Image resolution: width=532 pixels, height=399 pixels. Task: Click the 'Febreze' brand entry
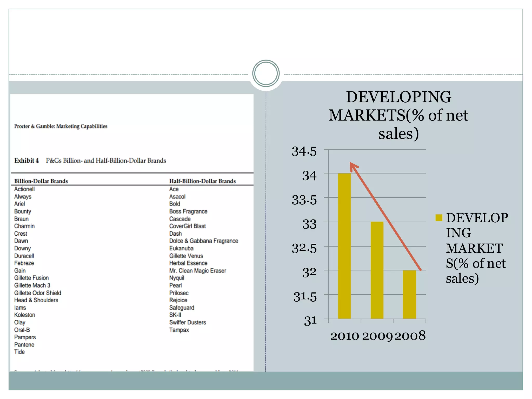tap(24, 263)
